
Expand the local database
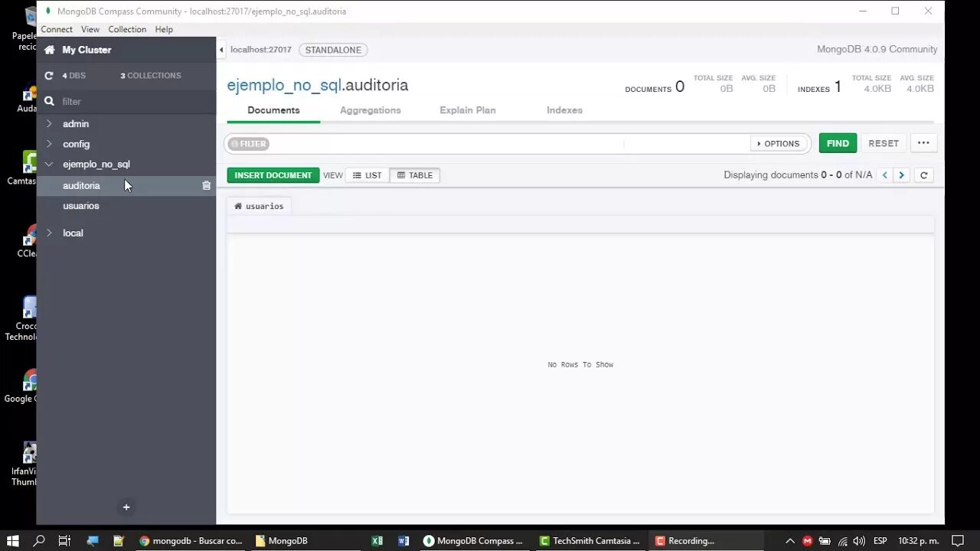[x=49, y=233]
